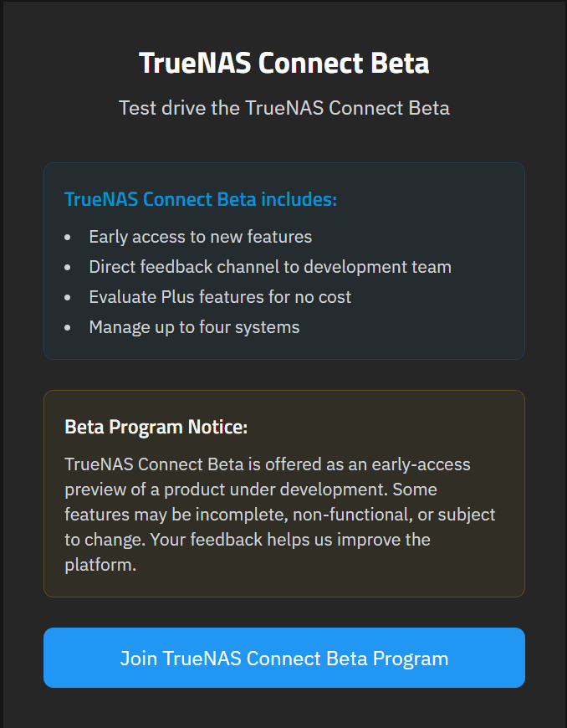Click the "Test drive the TrueNAS Connect Beta" subtitle
This screenshot has height=728, width=567.
click(x=284, y=108)
